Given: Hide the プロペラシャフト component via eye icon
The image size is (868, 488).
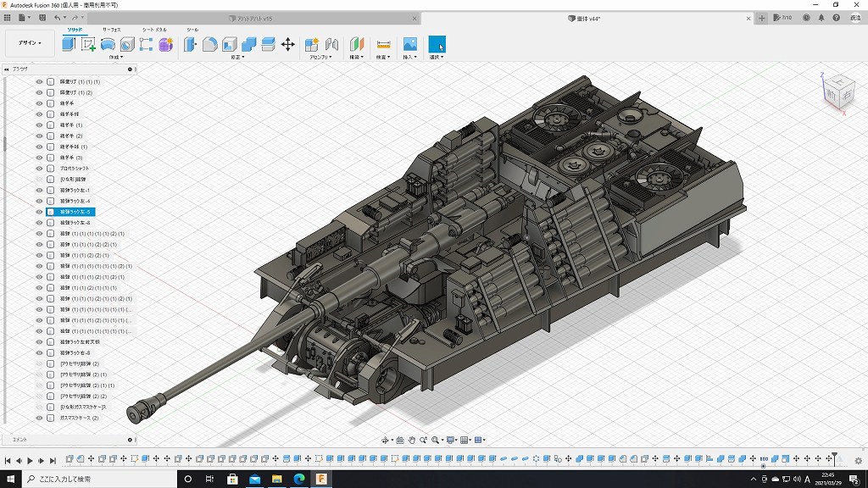Looking at the screenshot, I should pyautogui.click(x=39, y=169).
